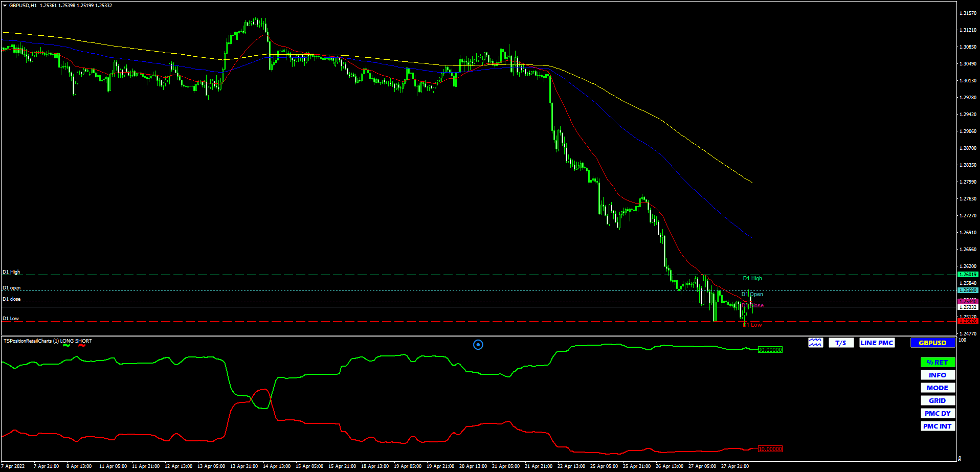Select the red 1.25026 price tag
Viewport: 980px width, 472px height.
coord(968,321)
